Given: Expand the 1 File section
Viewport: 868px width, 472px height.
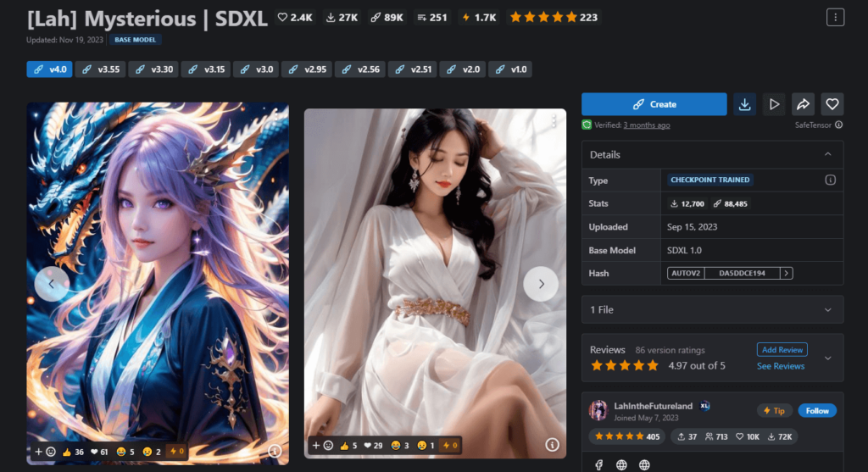Looking at the screenshot, I should click(x=827, y=310).
